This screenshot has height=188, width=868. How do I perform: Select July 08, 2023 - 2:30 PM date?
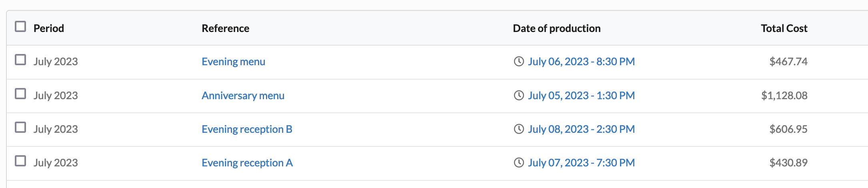click(581, 129)
